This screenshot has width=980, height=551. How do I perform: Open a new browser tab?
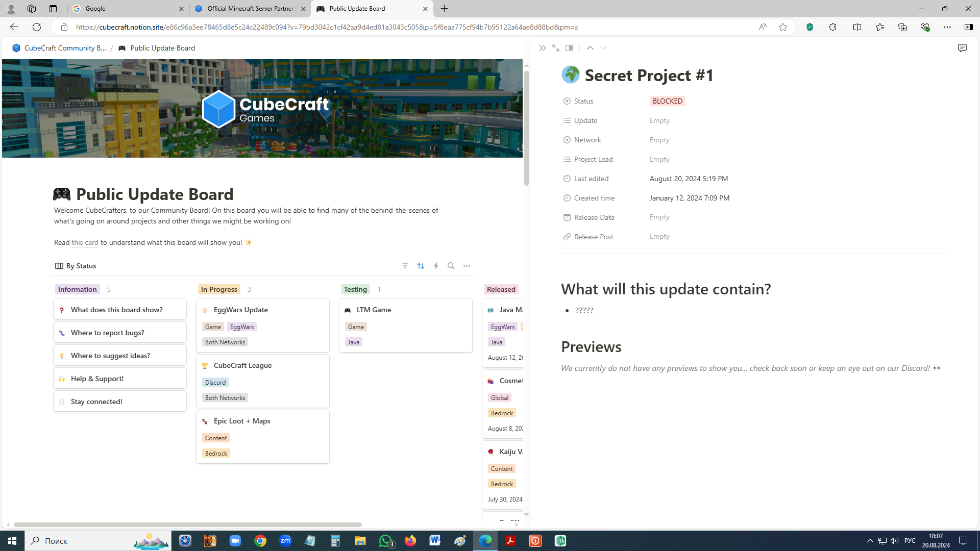(x=445, y=9)
